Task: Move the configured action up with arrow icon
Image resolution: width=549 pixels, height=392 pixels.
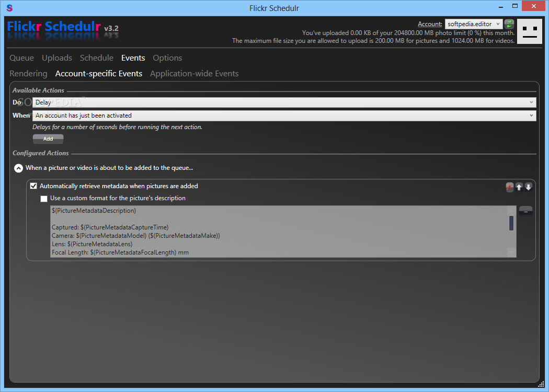Action: pos(519,187)
